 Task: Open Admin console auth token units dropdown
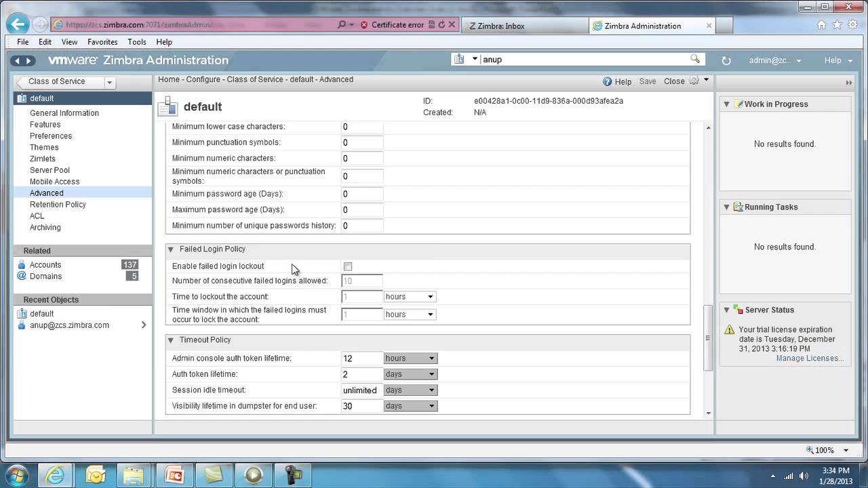(431, 358)
